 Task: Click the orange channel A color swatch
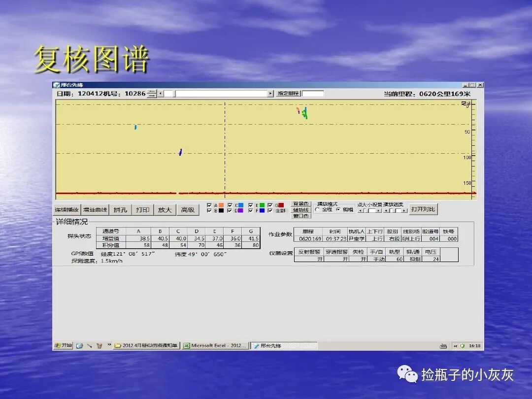221,205
